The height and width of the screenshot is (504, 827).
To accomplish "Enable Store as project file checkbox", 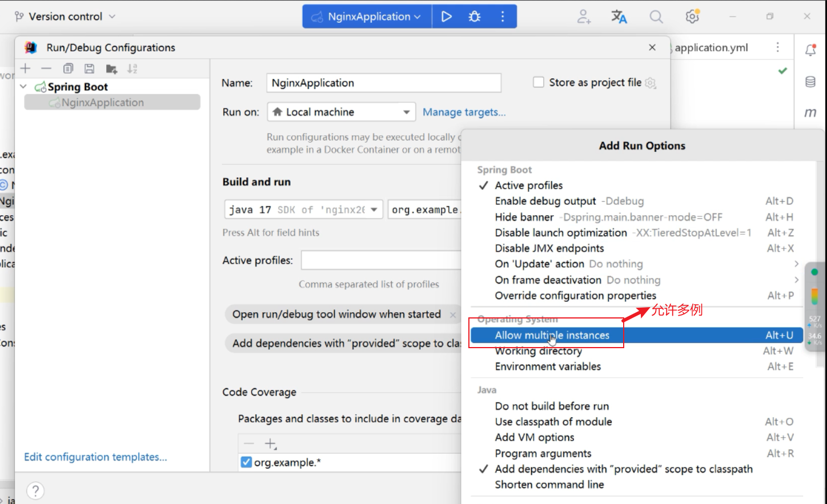I will (x=539, y=82).
